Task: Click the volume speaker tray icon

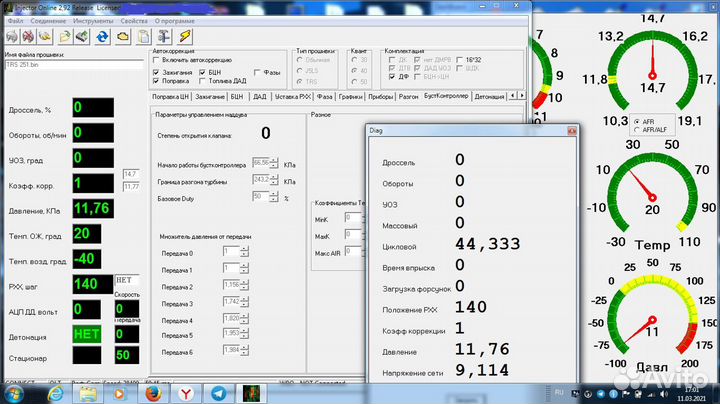Action: pyautogui.click(x=664, y=394)
